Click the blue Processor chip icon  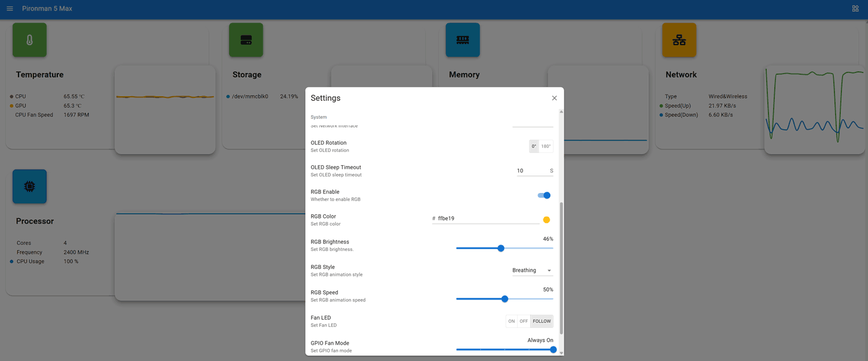coord(30,187)
